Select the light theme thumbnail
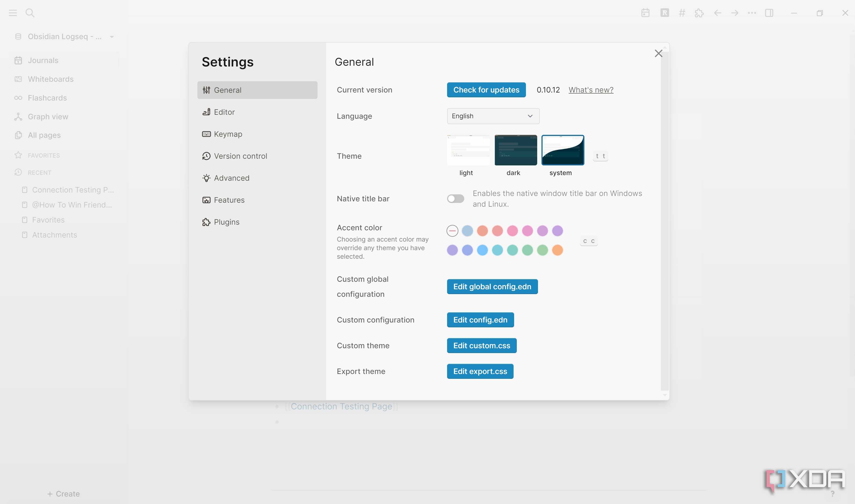Viewport: 855px width, 504px height. (x=469, y=150)
